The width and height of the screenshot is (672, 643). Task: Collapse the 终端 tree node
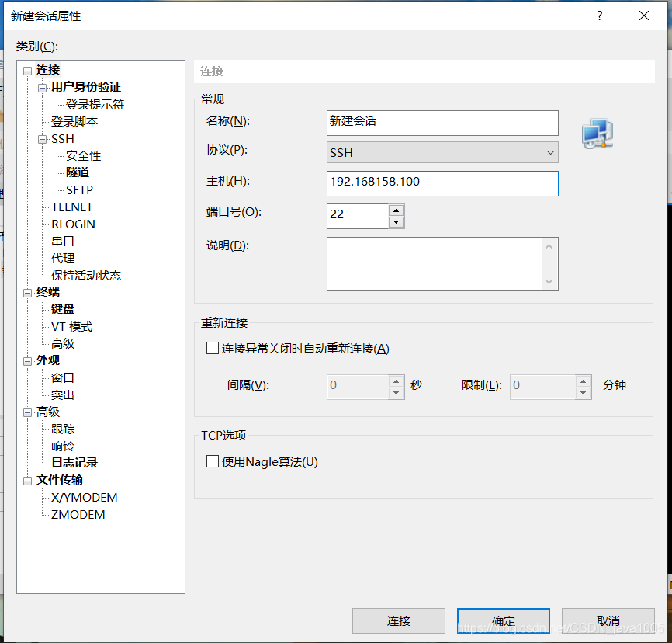point(27,293)
